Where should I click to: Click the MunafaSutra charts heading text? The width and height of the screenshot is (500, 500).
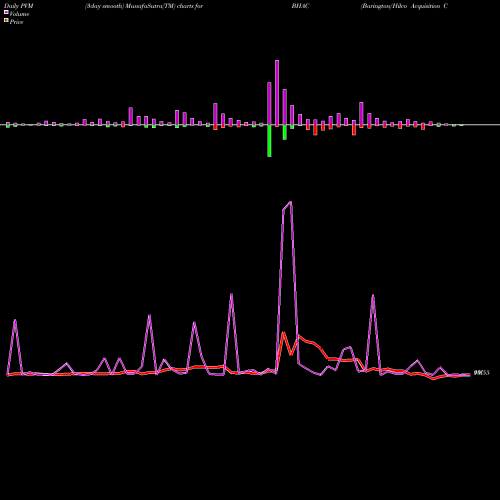pos(144,6)
